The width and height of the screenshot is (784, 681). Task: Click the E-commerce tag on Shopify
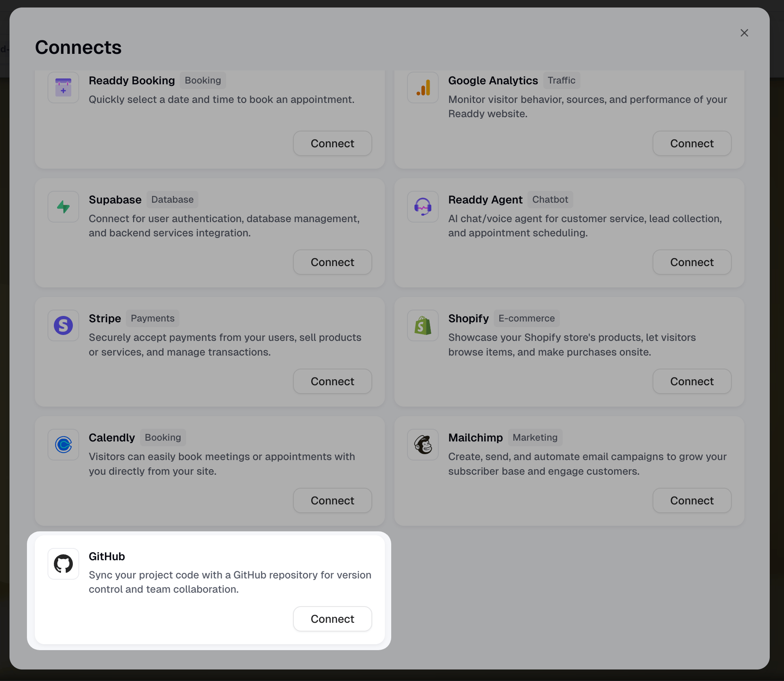pyautogui.click(x=527, y=318)
